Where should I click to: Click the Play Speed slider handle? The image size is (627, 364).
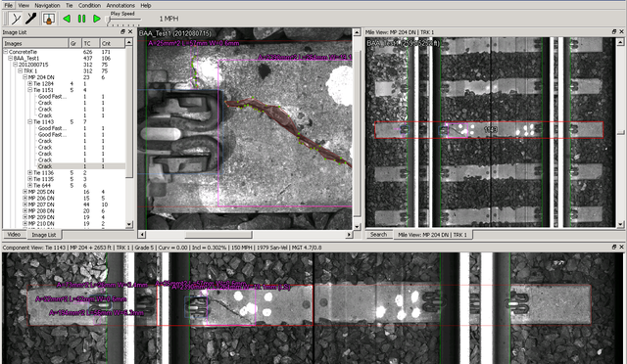click(x=108, y=20)
